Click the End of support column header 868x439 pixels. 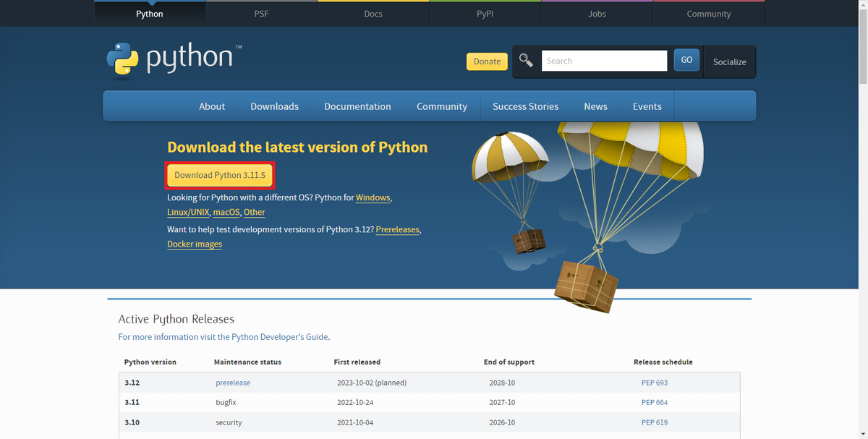click(x=509, y=362)
